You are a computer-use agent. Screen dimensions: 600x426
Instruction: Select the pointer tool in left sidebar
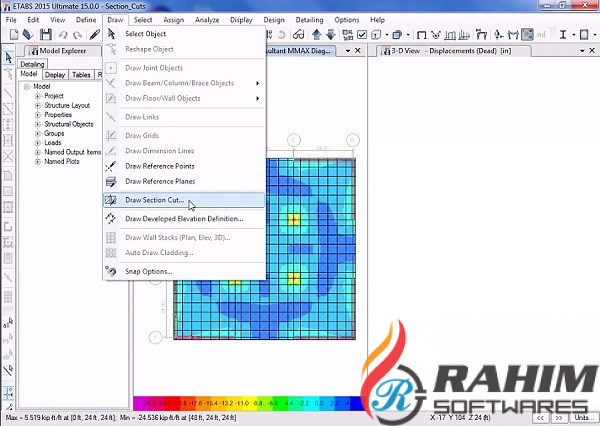click(x=8, y=58)
